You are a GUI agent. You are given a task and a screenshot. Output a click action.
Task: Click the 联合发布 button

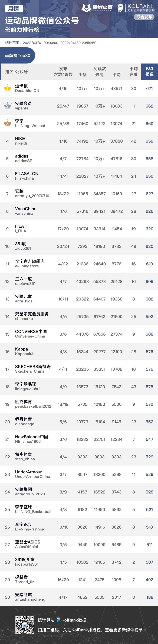[x=144, y=17]
